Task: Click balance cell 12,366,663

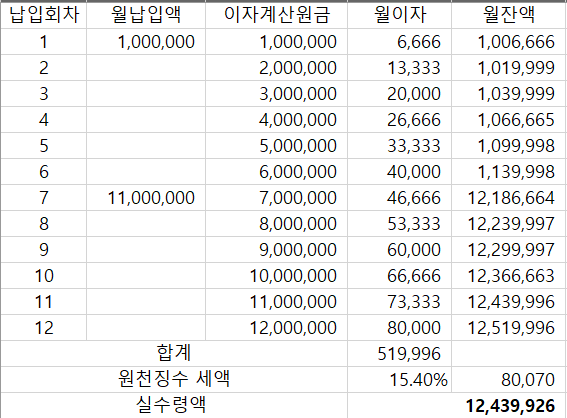Action: point(509,276)
